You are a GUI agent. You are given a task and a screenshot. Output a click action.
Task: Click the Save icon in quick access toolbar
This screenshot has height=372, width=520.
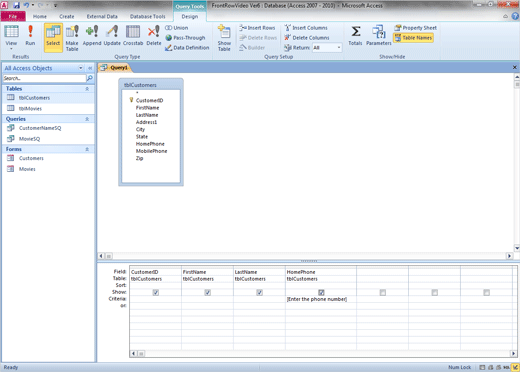click(17, 5)
